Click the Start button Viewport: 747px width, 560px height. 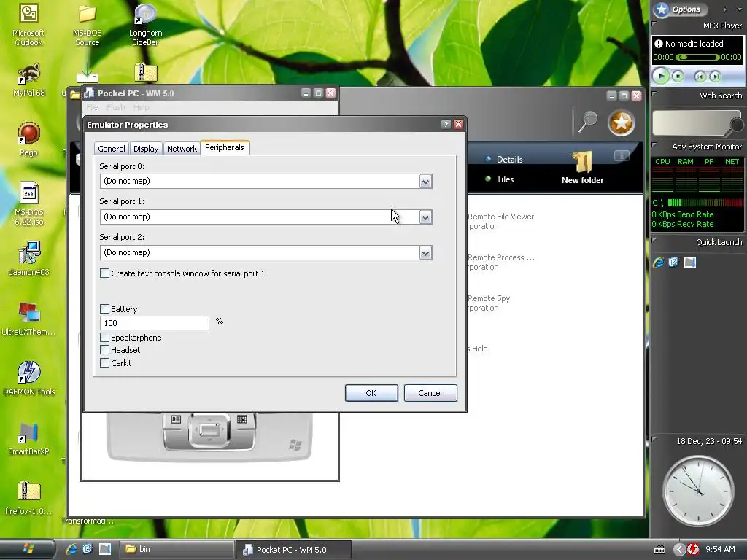pos(28,548)
